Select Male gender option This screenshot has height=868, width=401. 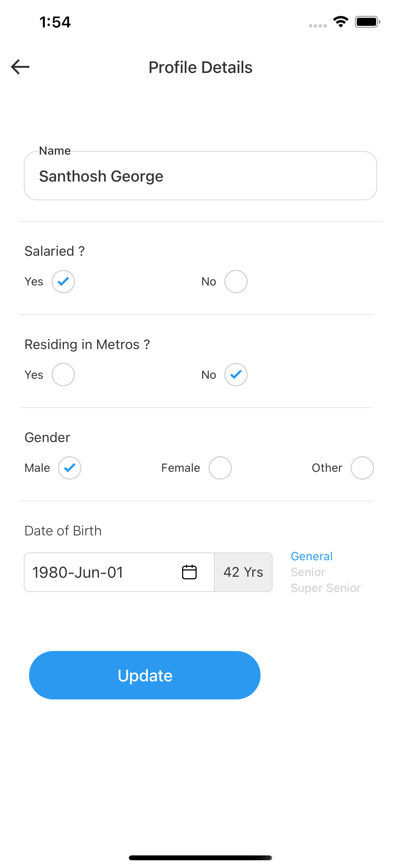point(70,468)
